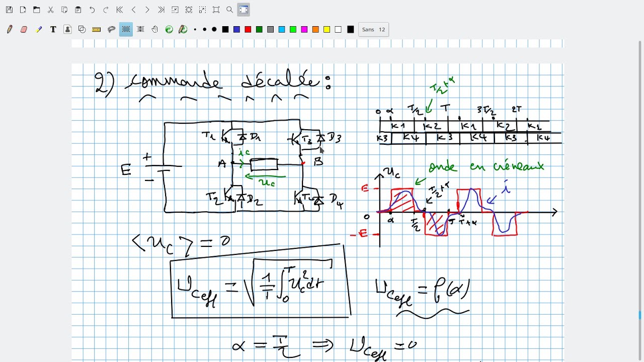Pick the yellow color swatch
Screen dimensions: 644x362
pos(327,30)
